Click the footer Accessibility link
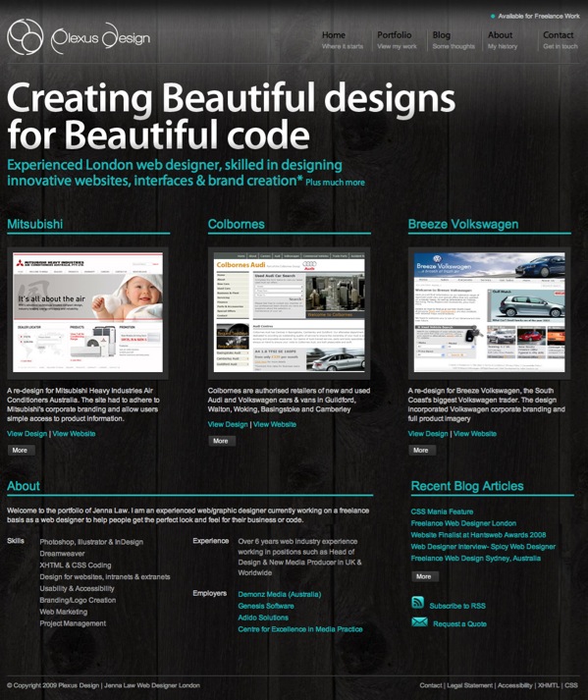588x700 pixels. [x=514, y=685]
